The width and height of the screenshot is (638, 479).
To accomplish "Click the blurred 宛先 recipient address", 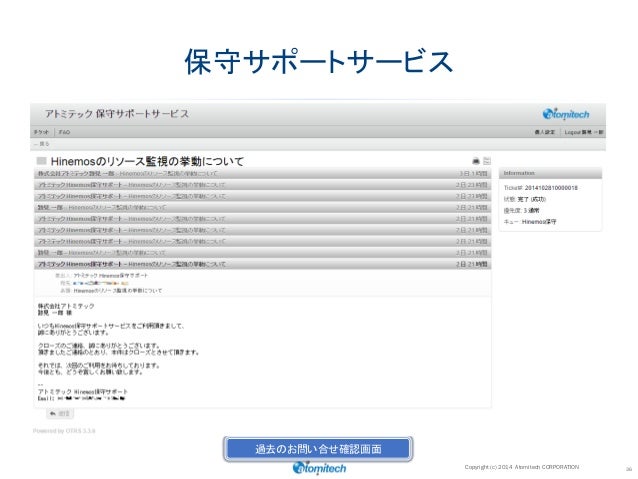I will coord(101,283).
